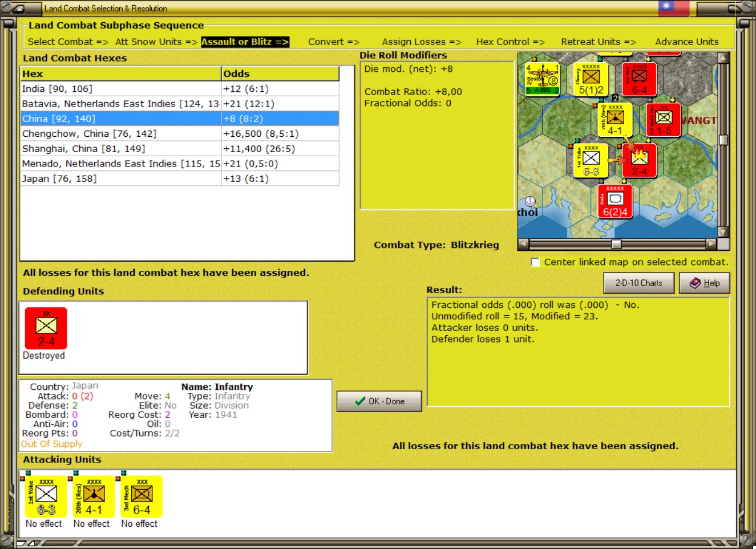Select the 20th (Res) 4-1 attacking unit
This screenshot has height=549, width=756.
[x=94, y=497]
